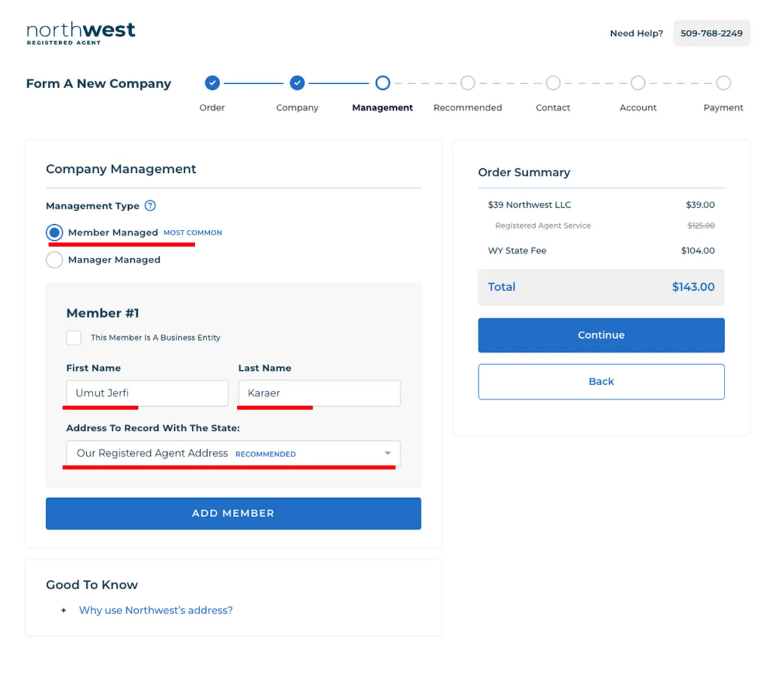This screenshot has height=700, width=777.
Task: Go to the Order step label
Action: [x=212, y=107]
